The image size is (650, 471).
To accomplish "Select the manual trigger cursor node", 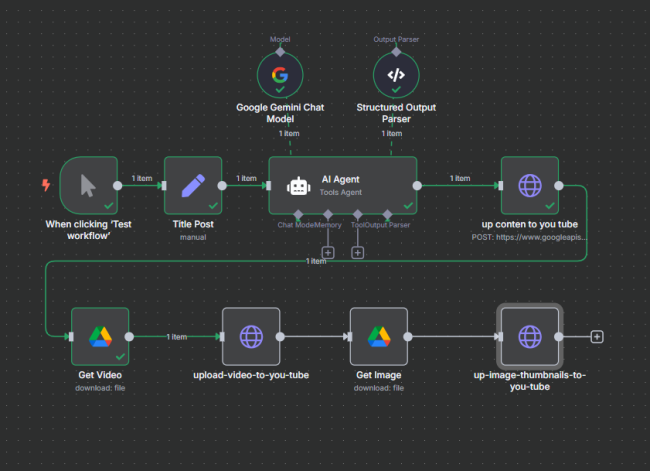I will (88, 185).
